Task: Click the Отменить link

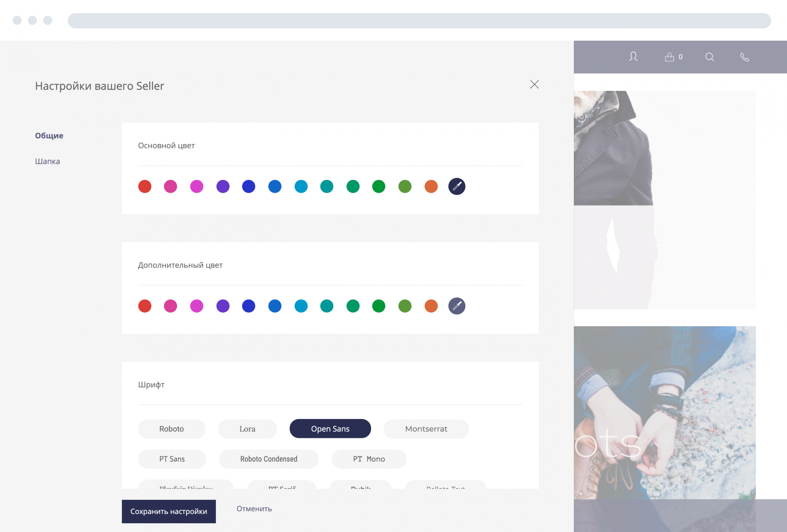Action: (254, 509)
